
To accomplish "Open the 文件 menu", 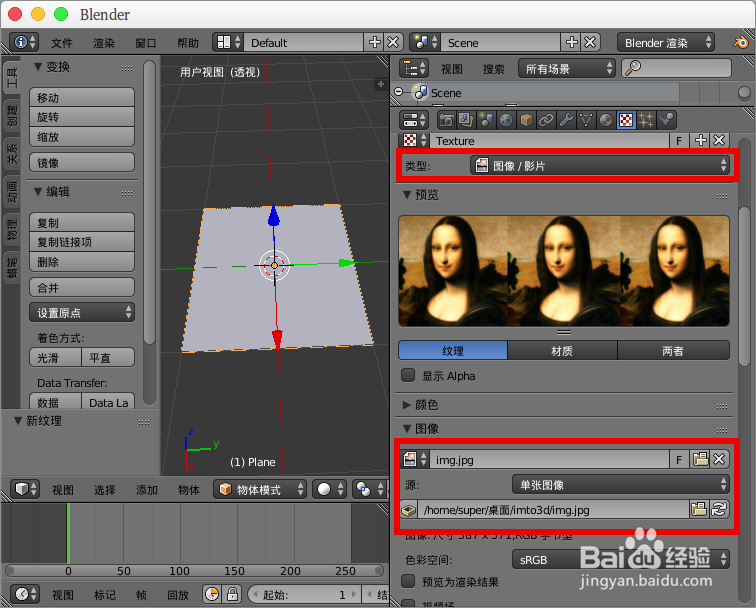I will pyautogui.click(x=62, y=43).
